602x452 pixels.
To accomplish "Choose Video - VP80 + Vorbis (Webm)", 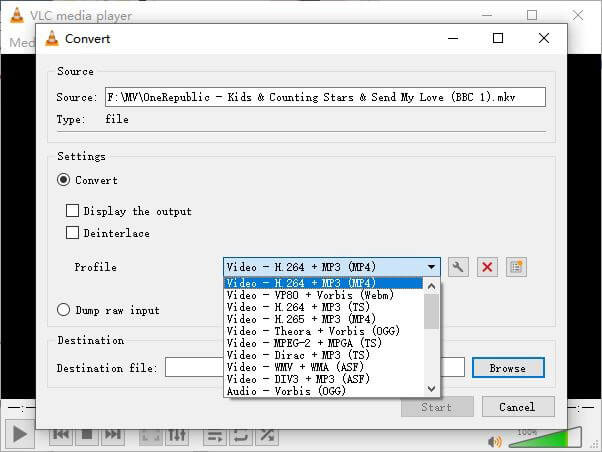I will (323, 295).
